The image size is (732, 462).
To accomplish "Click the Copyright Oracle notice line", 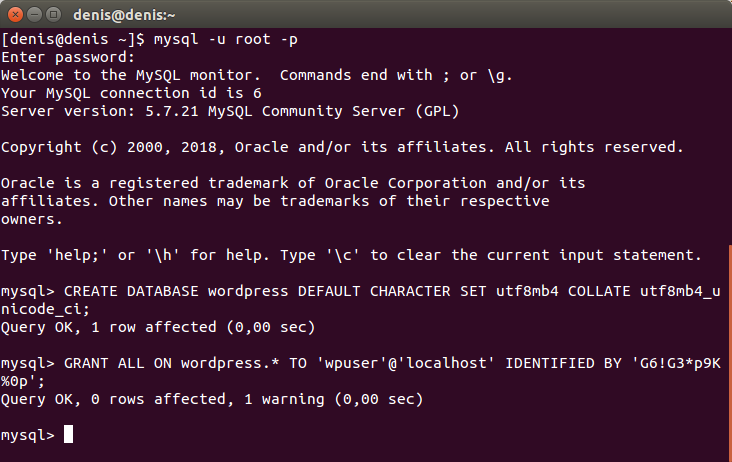I will tap(342, 147).
